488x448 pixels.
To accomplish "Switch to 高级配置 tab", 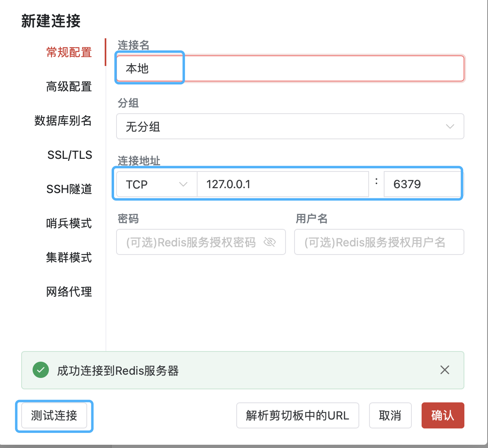I will 69,86.
